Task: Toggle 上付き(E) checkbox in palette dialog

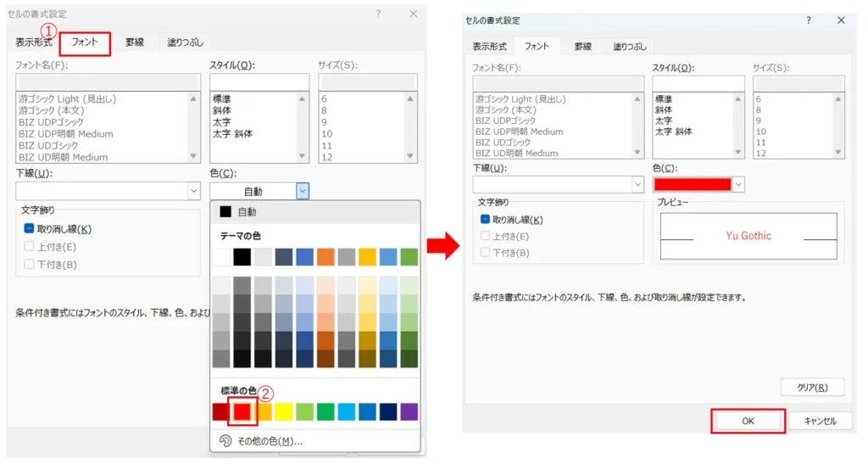Action: [30, 246]
